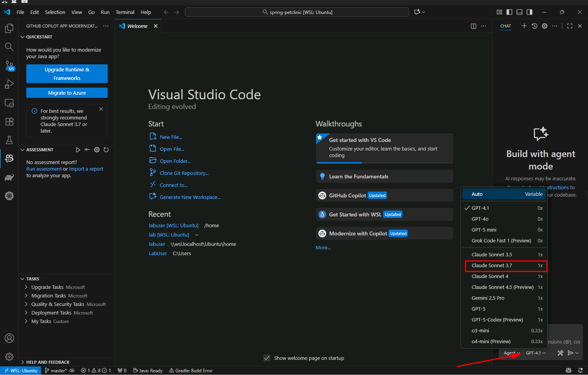Uncheck Show welcome page on startup
Viewport: 588px width, 375px height.
pyautogui.click(x=267, y=358)
